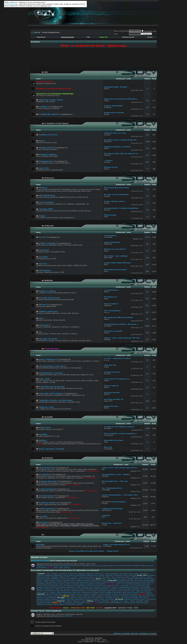Click the RSS feed icon next to Tv-Sat
The height and width of the screenshot is (644, 187).
(37, 237)
